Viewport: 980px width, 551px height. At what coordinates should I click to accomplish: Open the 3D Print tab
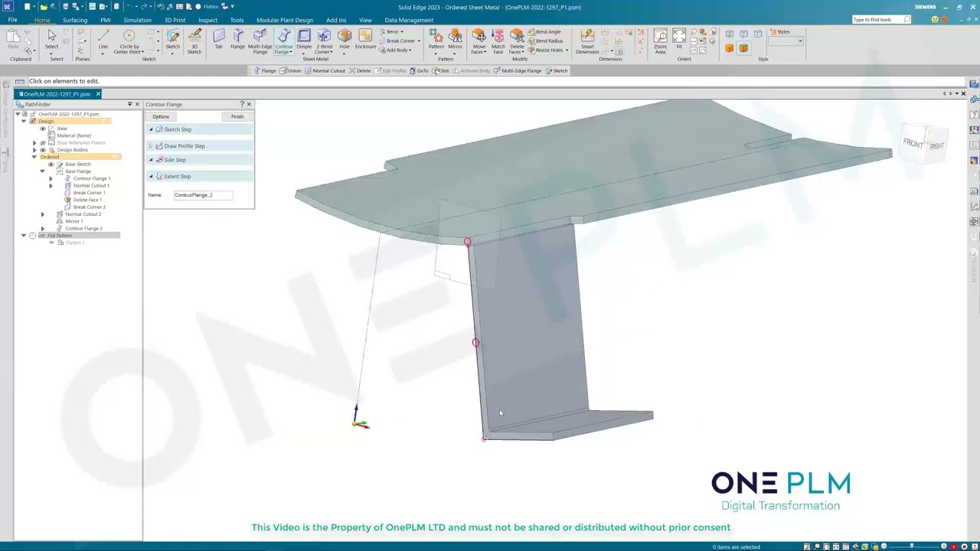pyautogui.click(x=175, y=20)
